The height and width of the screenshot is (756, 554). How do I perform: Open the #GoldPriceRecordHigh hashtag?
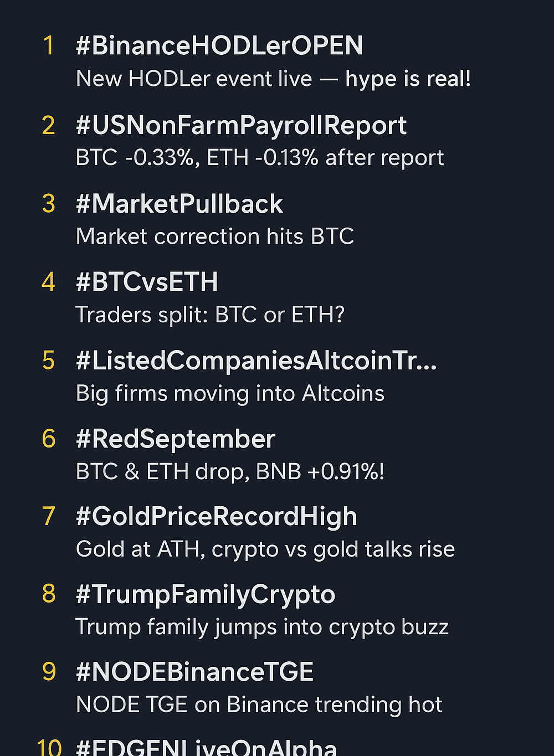(x=216, y=516)
